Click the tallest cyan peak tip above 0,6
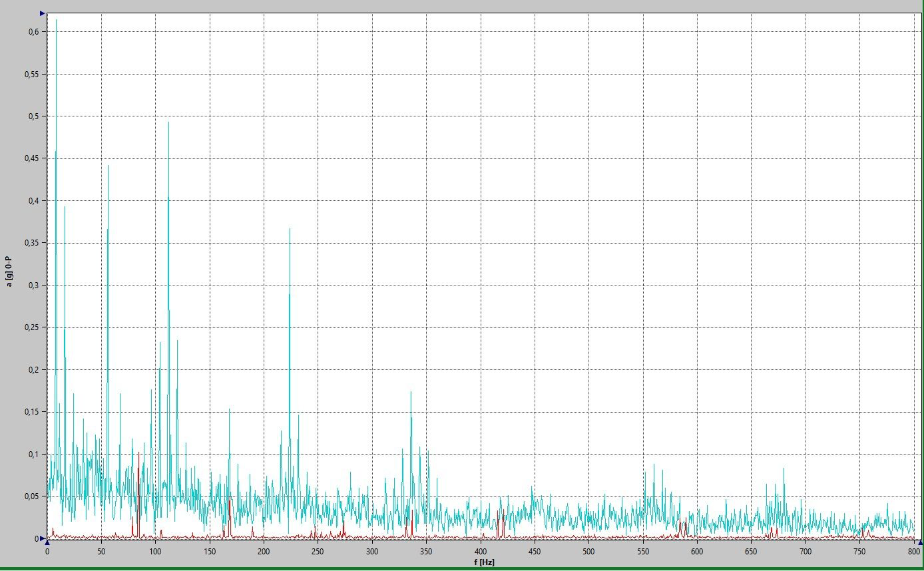Screen dimensions: 924x571 point(56,20)
